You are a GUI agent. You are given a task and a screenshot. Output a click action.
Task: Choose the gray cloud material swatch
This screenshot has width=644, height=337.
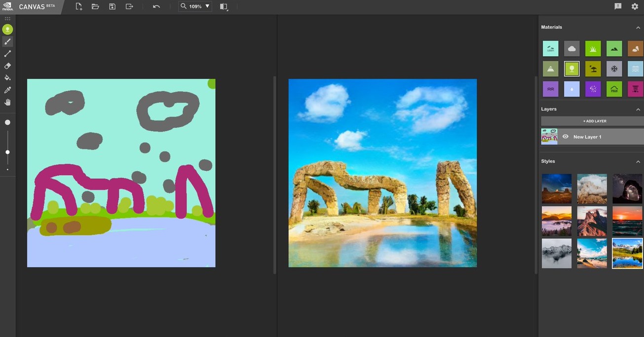(572, 48)
